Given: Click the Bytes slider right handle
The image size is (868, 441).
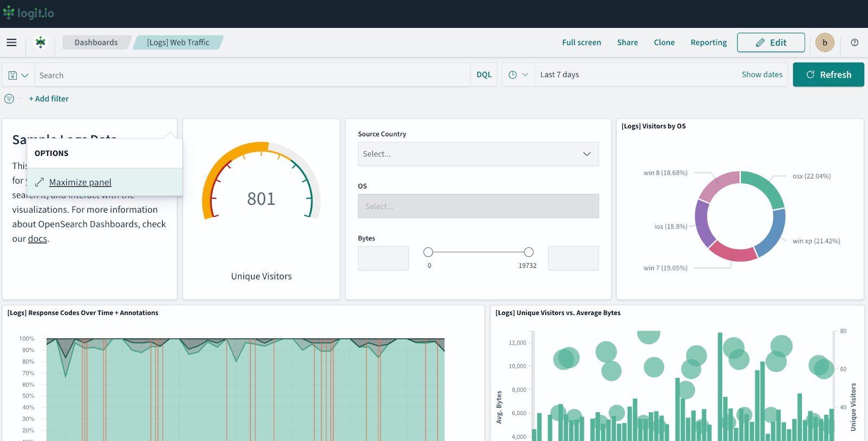Looking at the screenshot, I should (x=528, y=252).
